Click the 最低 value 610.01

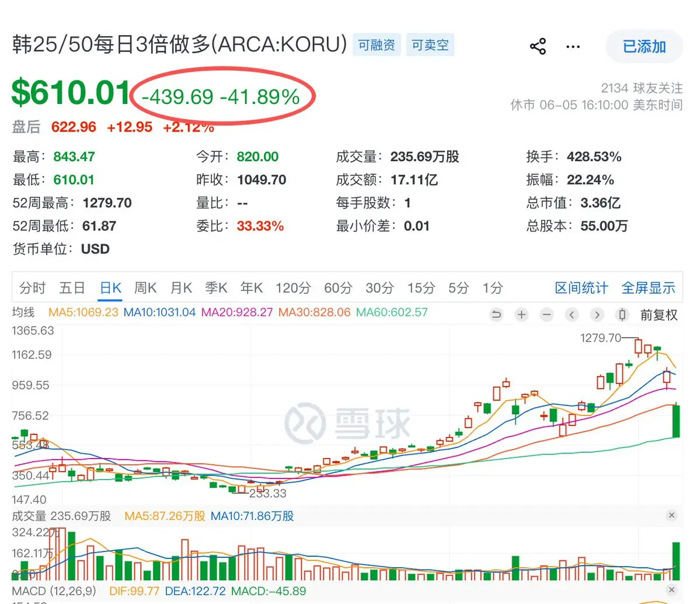tap(74, 180)
